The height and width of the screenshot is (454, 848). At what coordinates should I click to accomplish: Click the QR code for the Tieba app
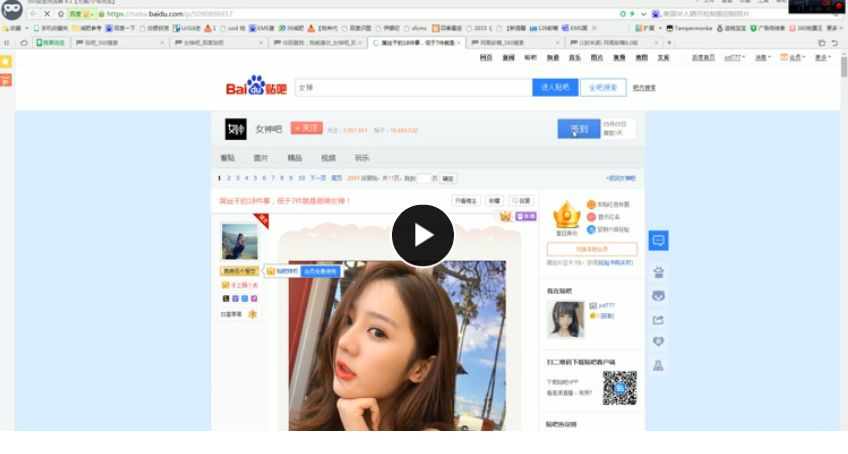[620, 388]
